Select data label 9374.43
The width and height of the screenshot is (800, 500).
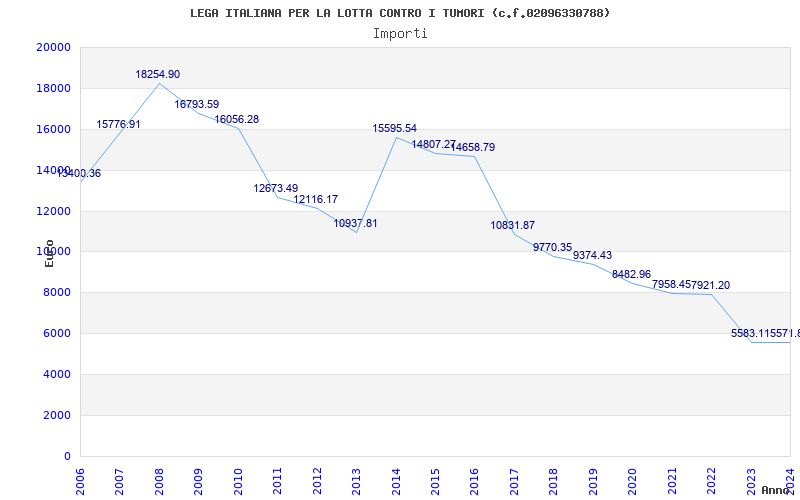(x=592, y=256)
